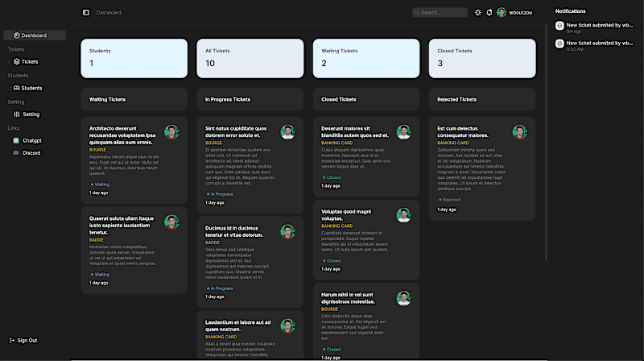The height and width of the screenshot is (361, 644).
Task: Click avatar on 'Est cum delectus' ticket
Action: tap(519, 132)
